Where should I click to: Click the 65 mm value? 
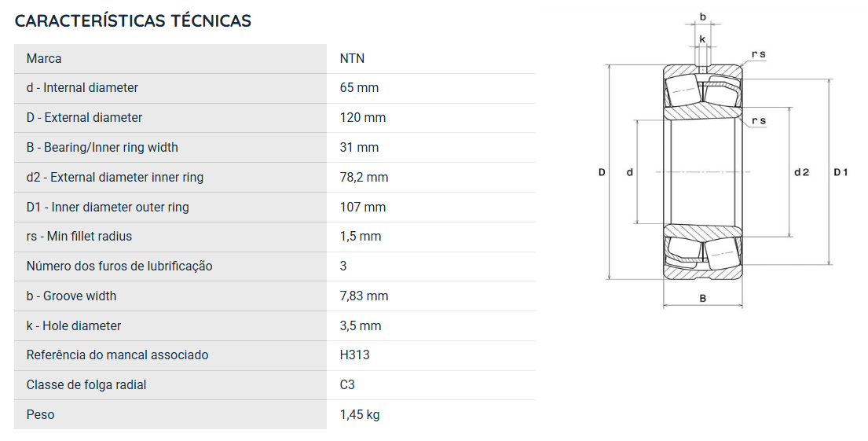(x=359, y=88)
